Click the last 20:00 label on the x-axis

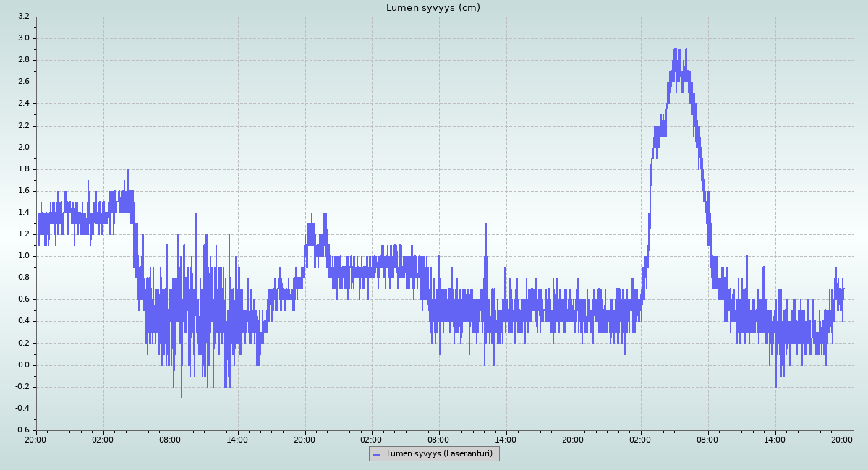(x=842, y=439)
